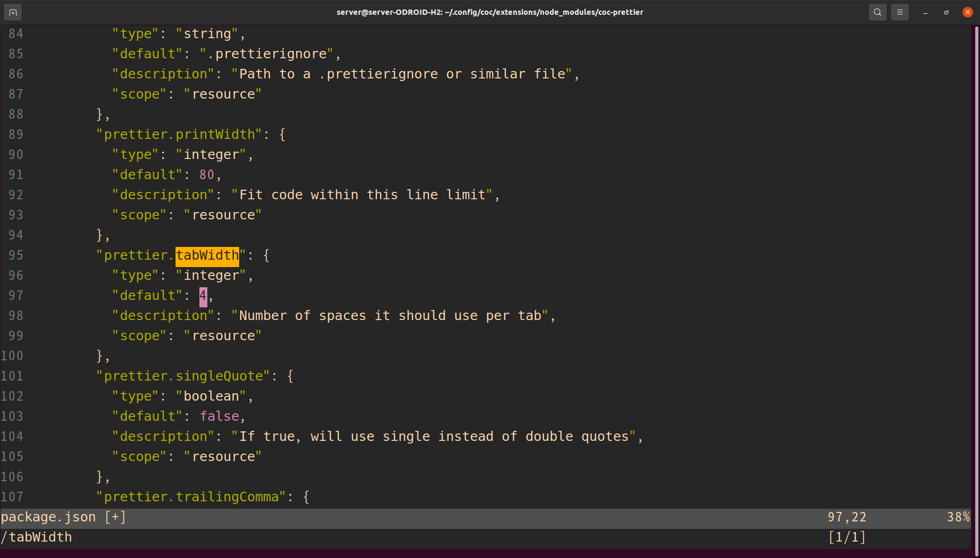
Task: Click line number 95 in the gutter
Action: (x=16, y=255)
